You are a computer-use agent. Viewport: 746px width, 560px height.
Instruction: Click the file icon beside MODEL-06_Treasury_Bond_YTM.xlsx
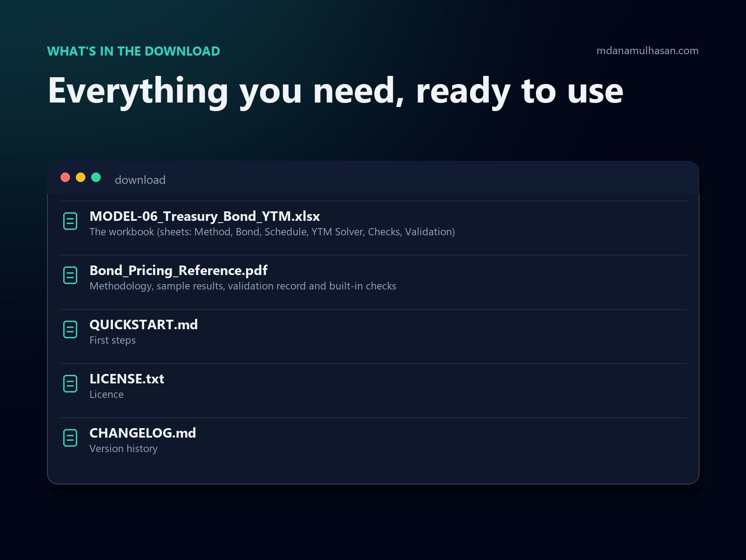click(70, 221)
